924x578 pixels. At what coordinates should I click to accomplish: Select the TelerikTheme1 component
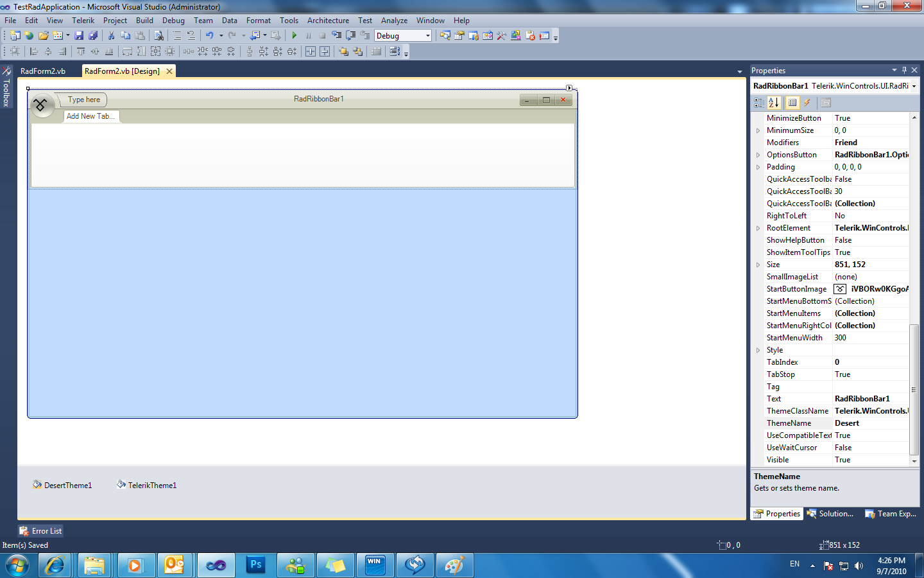(146, 485)
